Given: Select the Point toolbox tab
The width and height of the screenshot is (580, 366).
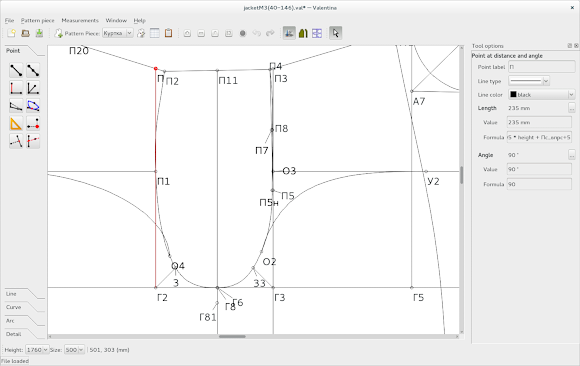Looking at the screenshot, I should (x=13, y=51).
